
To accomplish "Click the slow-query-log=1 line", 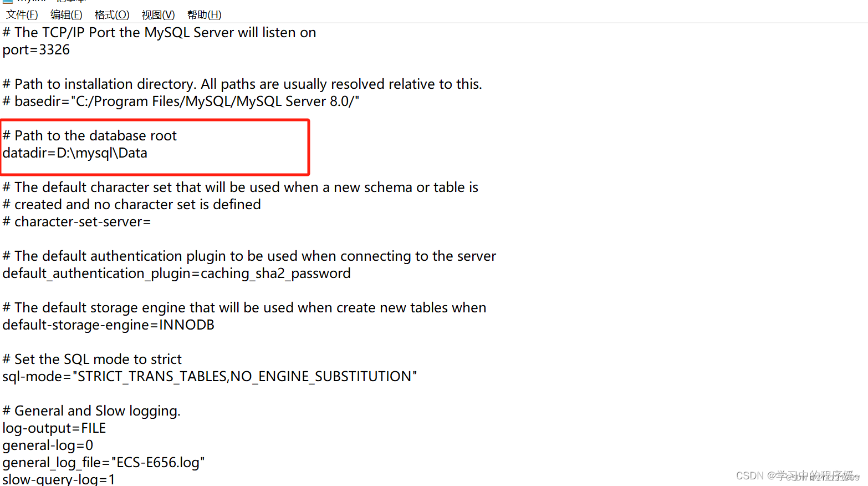I will point(58,478).
